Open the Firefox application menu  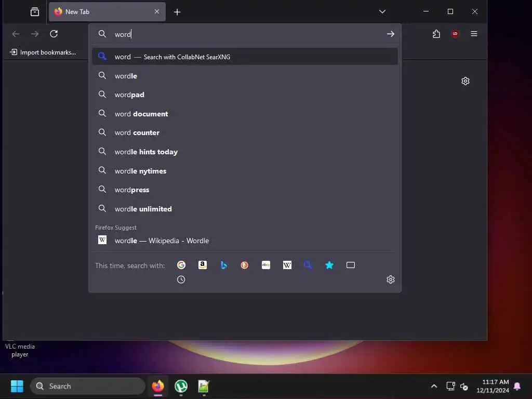tap(474, 34)
